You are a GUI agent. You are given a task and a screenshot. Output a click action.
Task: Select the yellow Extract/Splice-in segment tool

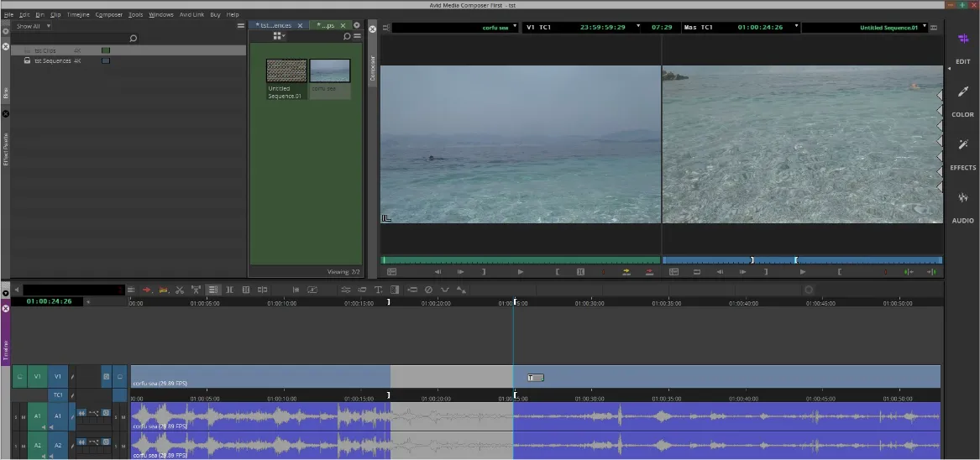[163, 290]
